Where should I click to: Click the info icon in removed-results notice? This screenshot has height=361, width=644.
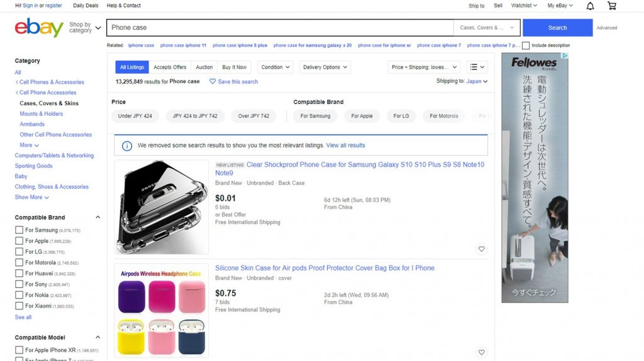pos(127,146)
